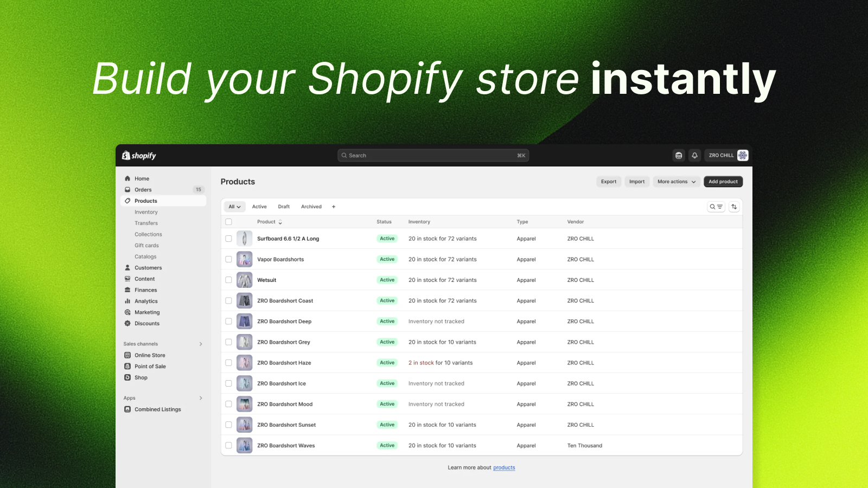Open Collections in the sidebar
This screenshot has width=868, height=488.
tap(149, 234)
